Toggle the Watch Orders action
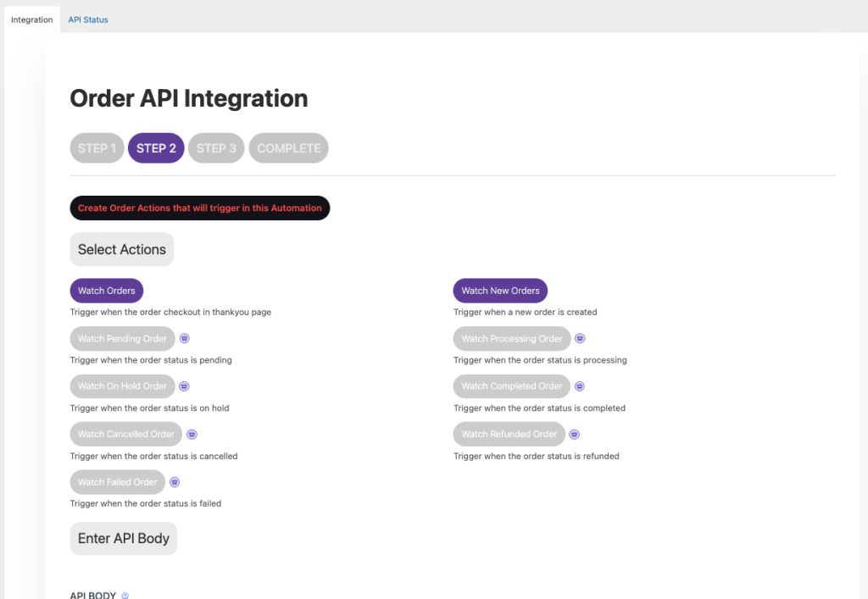This screenshot has height=599, width=868. pos(107,291)
